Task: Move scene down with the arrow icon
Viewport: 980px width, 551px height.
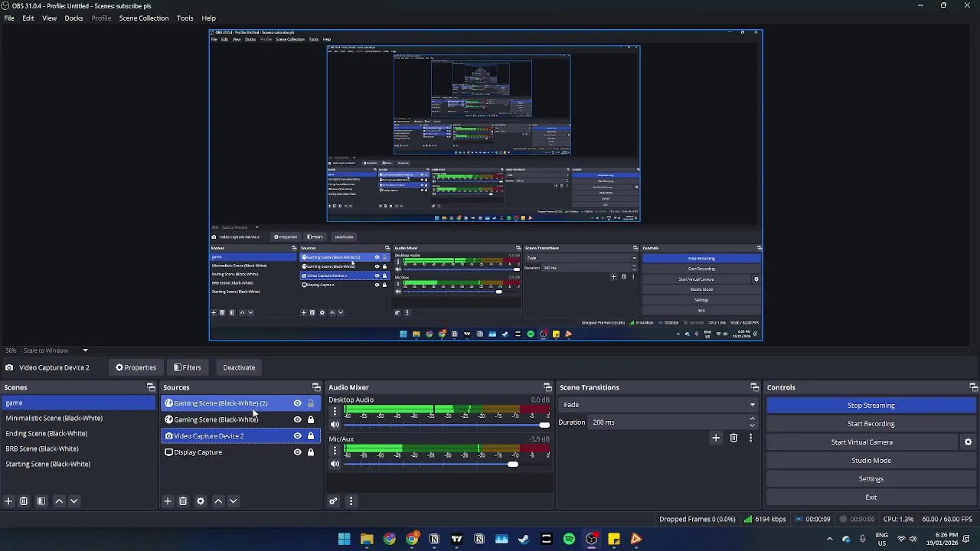Action: click(x=74, y=501)
